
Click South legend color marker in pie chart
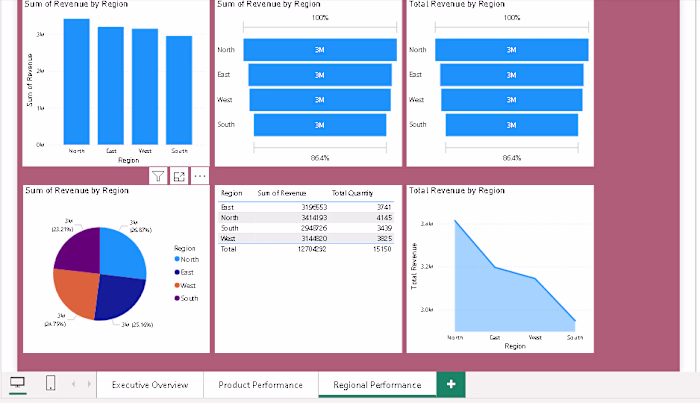(177, 298)
